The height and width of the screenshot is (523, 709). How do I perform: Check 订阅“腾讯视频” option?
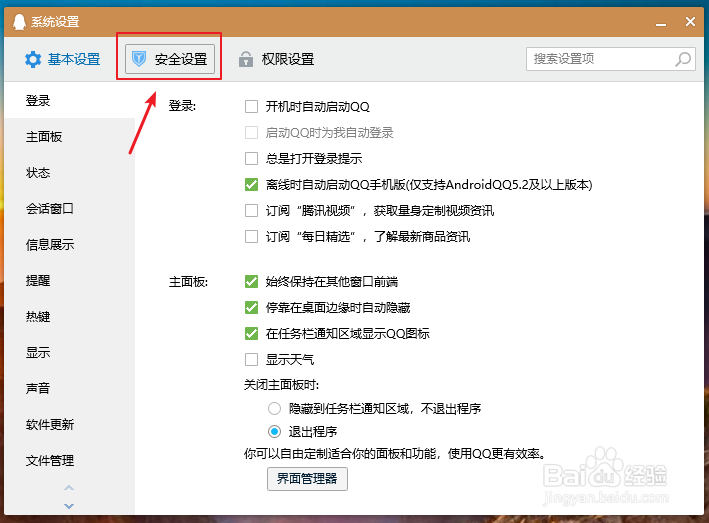point(251,211)
